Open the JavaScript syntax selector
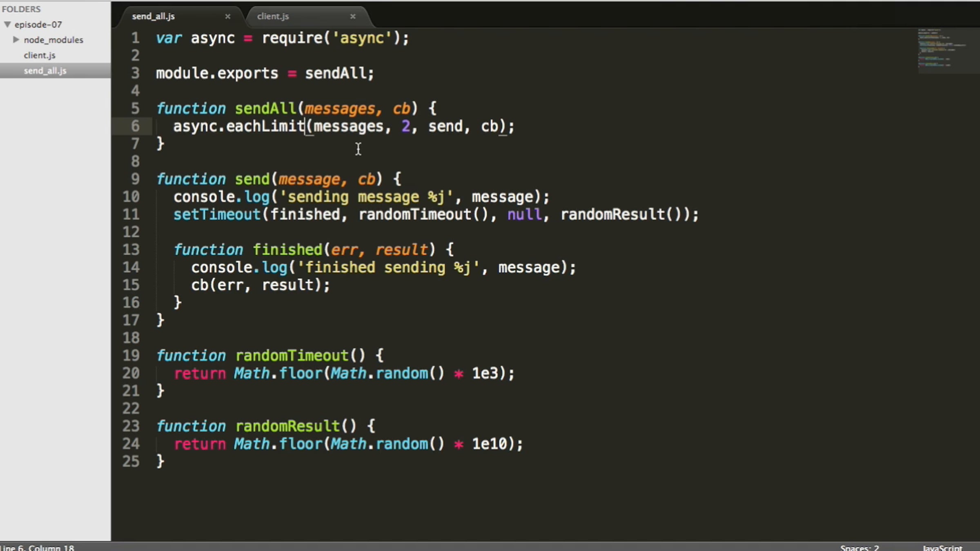 click(x=942, y=547)
